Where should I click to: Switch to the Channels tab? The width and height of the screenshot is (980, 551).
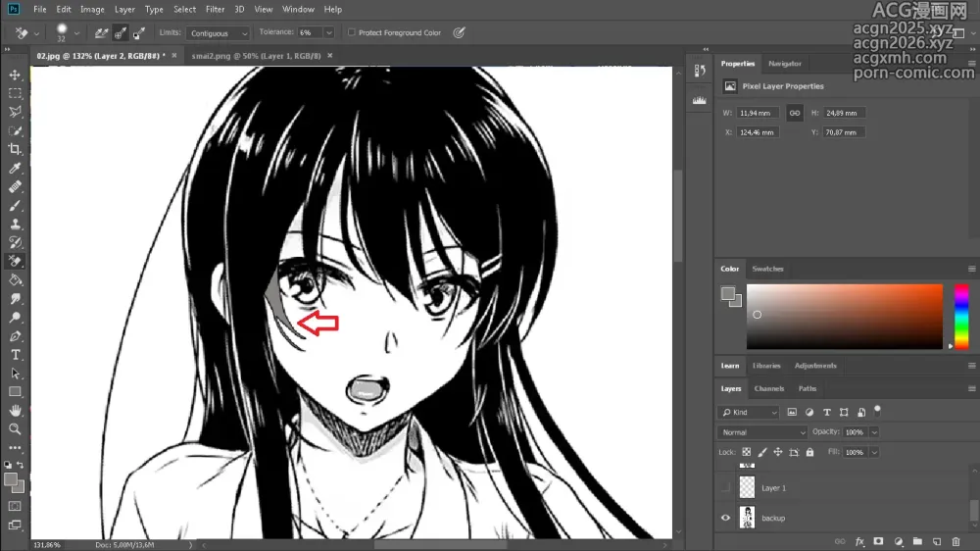(x=768, y=388)
